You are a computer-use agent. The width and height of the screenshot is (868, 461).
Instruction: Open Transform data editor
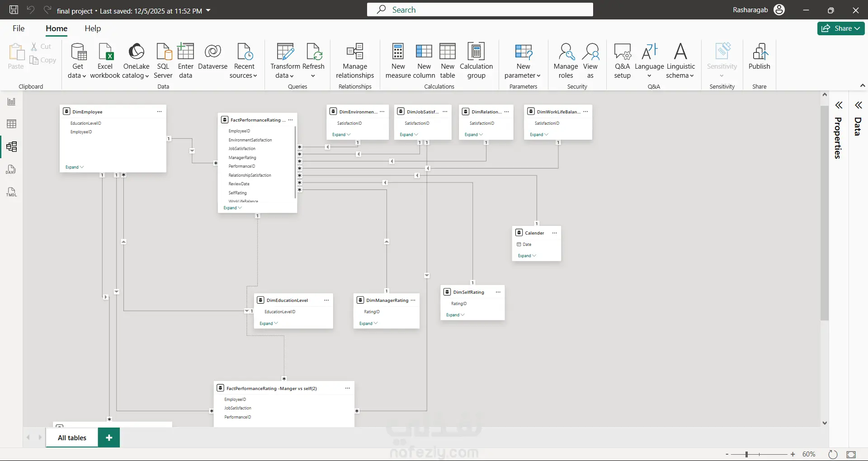tap(285, 61)
